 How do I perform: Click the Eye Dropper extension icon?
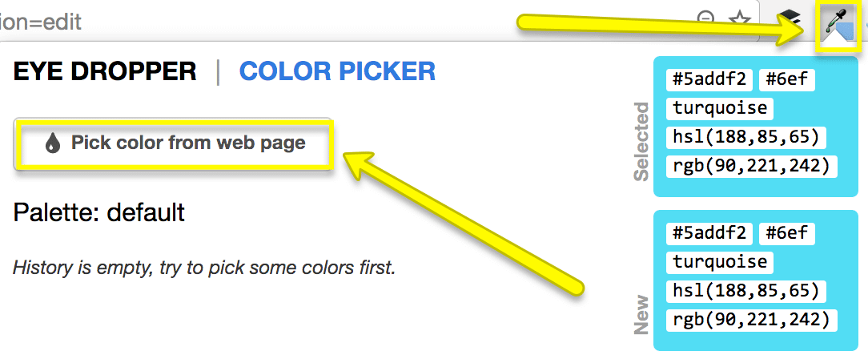pyautogui.click(x=837, y=27)
